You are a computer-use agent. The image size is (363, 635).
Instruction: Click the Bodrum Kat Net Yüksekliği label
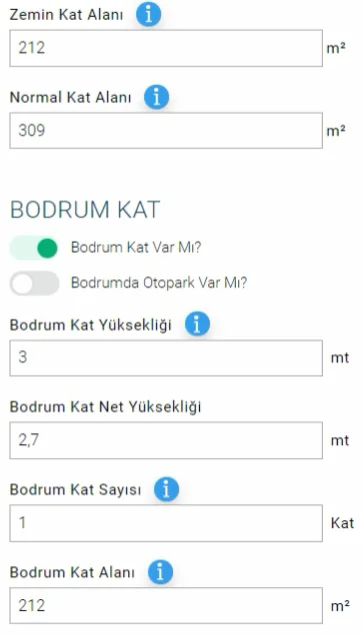coord(105,407)
